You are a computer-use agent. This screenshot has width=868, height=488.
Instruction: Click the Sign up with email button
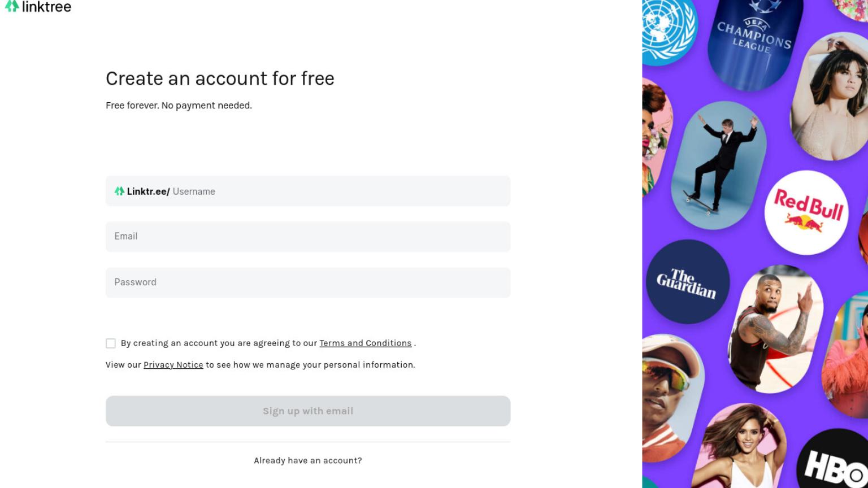(x=308, y=411)
